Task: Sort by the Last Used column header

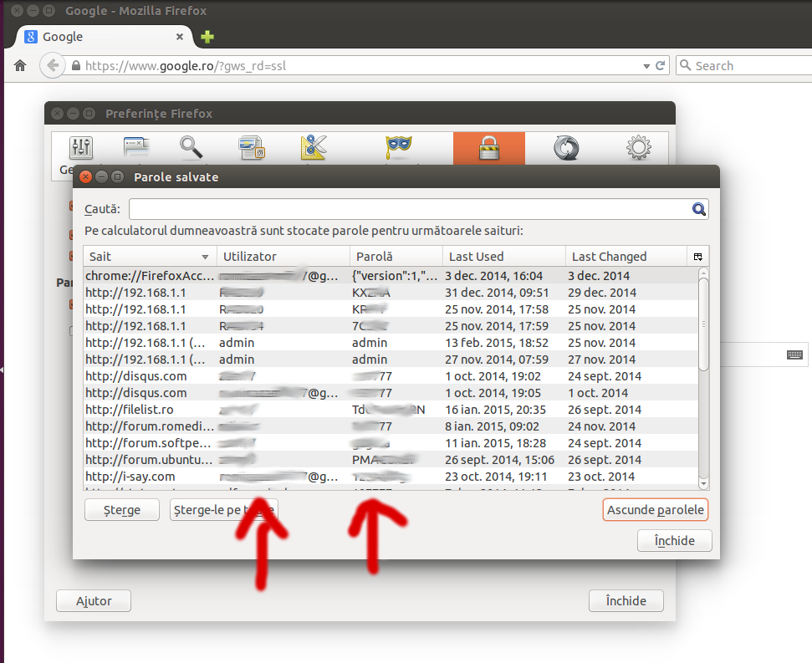Action: (504, 257)
